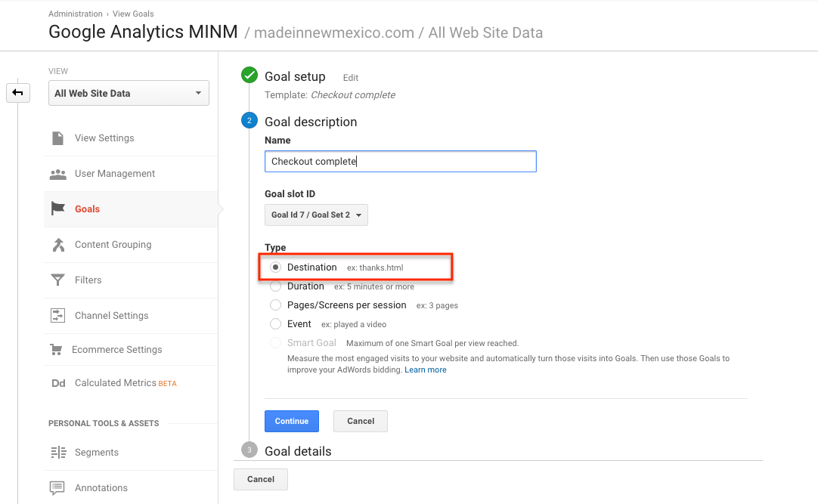
Task: Open the All Web Site Data view selector
Action: 129,92
